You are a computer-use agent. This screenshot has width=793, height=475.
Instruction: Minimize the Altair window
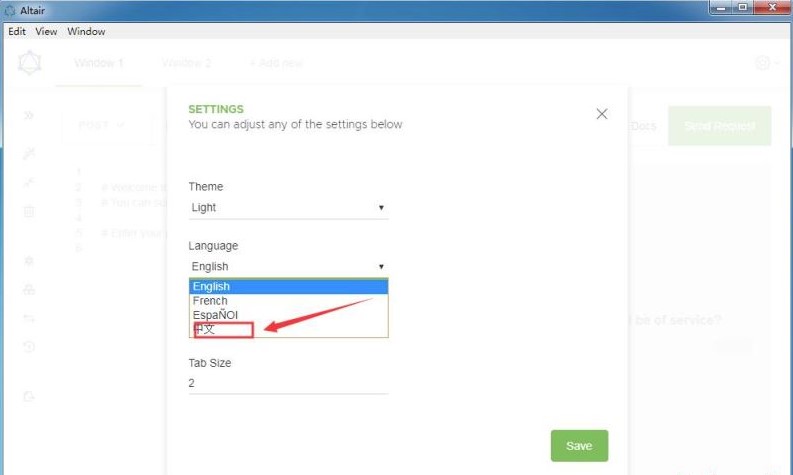721,8
